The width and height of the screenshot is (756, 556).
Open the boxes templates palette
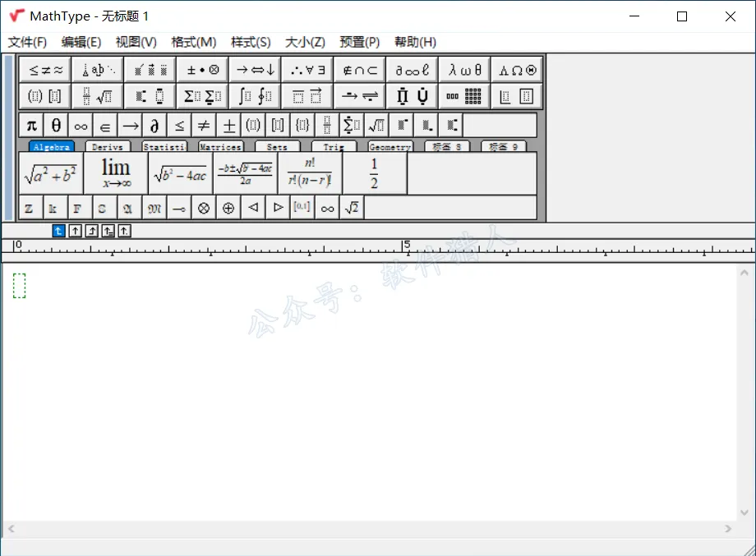point(517,96)
